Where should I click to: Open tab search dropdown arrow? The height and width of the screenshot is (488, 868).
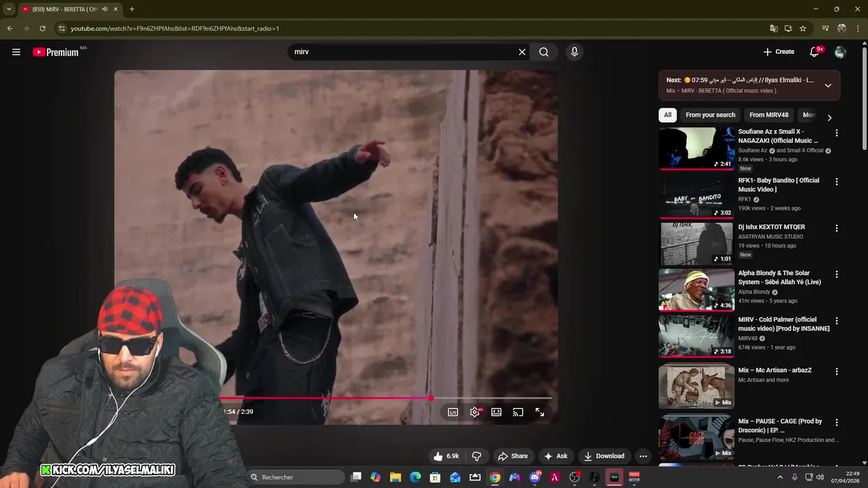pyautogui.click(x=9, y=9)
